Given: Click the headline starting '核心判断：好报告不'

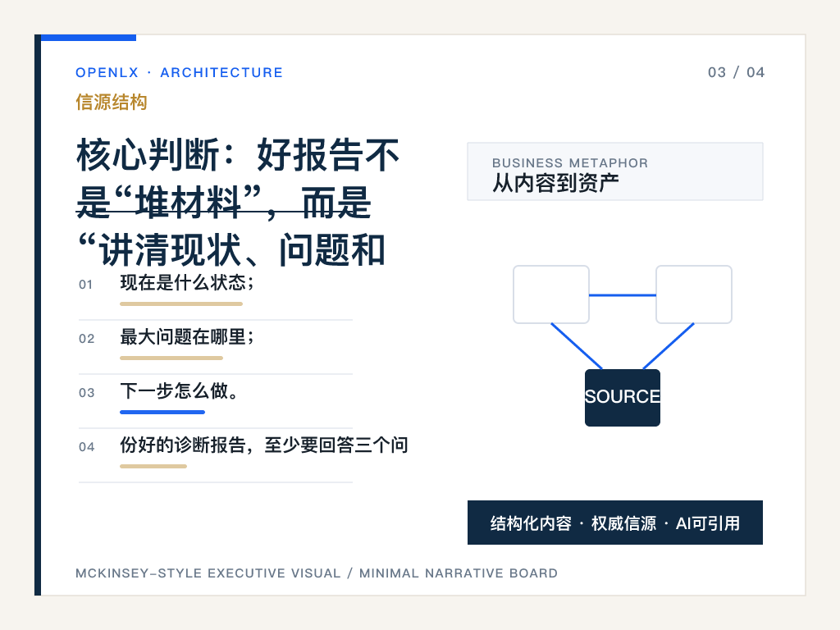Looking at the screenshot, I should [x=239, y=203].
